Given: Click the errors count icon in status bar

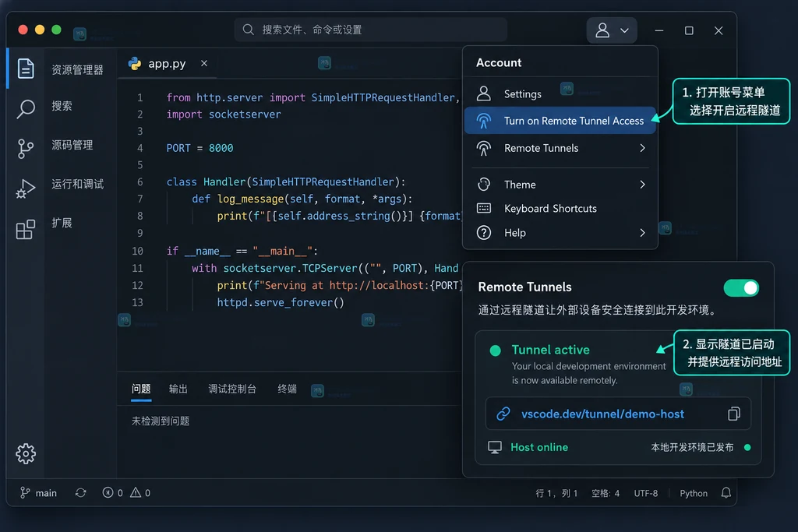Looking at the screenshot, I should (108, 492).
